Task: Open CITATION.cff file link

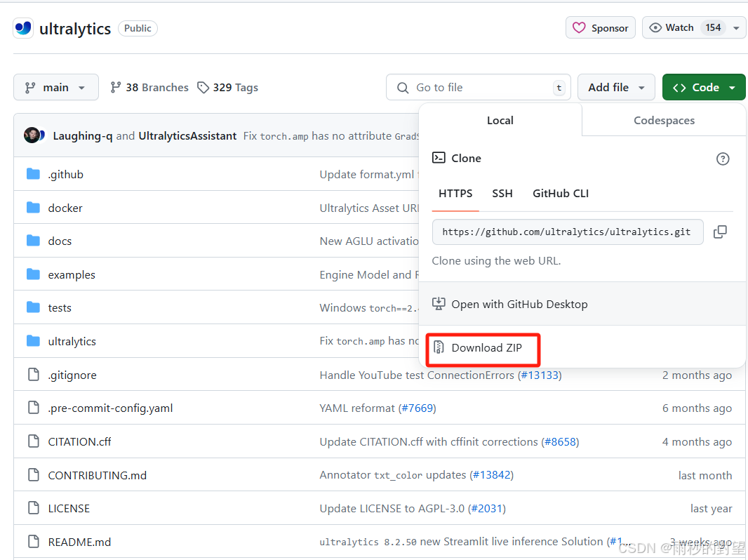Action: (x=80, y=441)
